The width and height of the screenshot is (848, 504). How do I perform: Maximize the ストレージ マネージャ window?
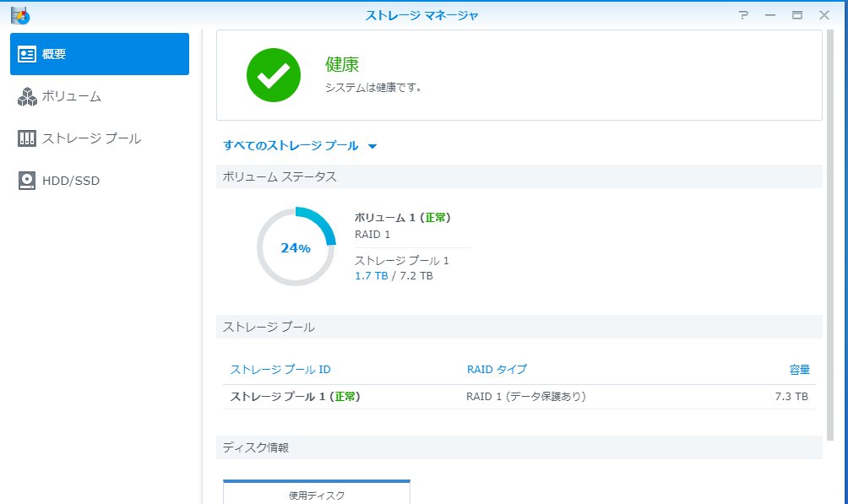pos(797,15)
